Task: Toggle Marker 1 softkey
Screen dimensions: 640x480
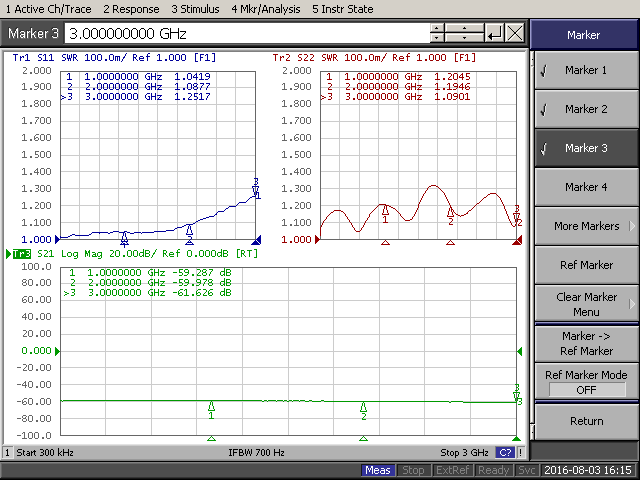Action: (586, 70)
